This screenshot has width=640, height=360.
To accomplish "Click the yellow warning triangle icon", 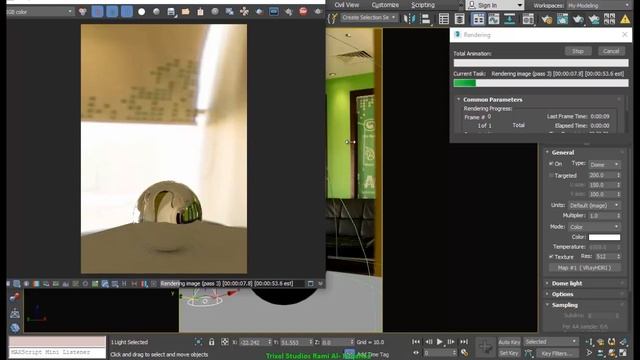I will pyautogui.click(x=625, y=18).
